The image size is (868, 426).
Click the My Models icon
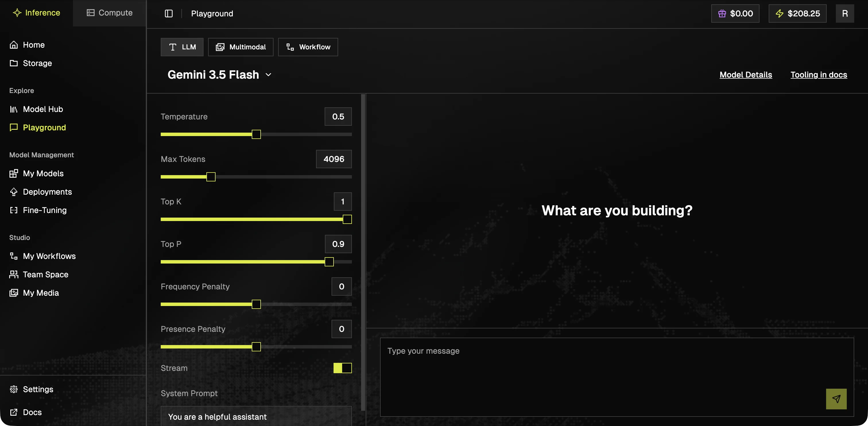pyautogui.click(x=13, y=173)
